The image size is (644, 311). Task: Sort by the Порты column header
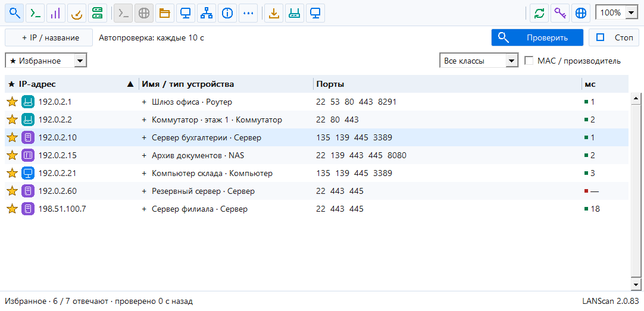click(x=447, y=84)
